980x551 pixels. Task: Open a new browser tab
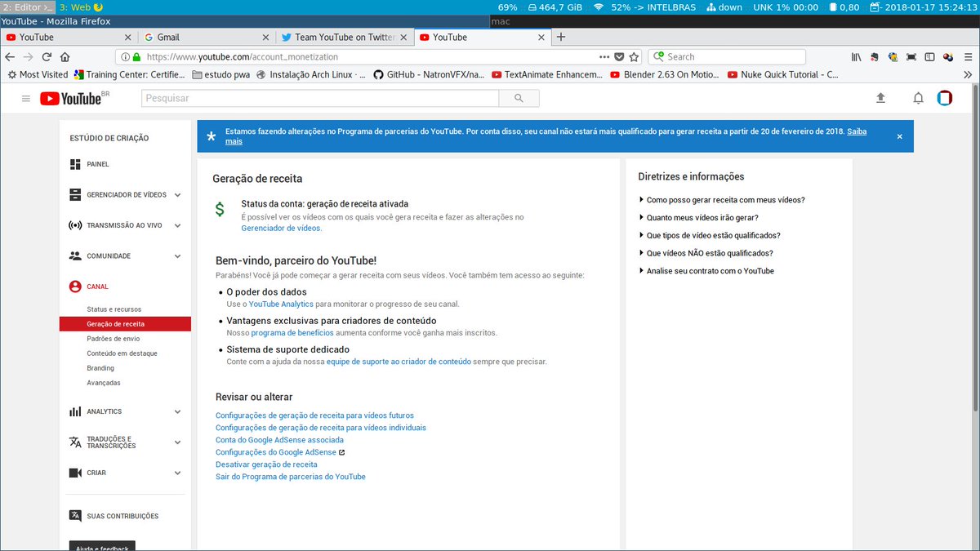[560, 37]
